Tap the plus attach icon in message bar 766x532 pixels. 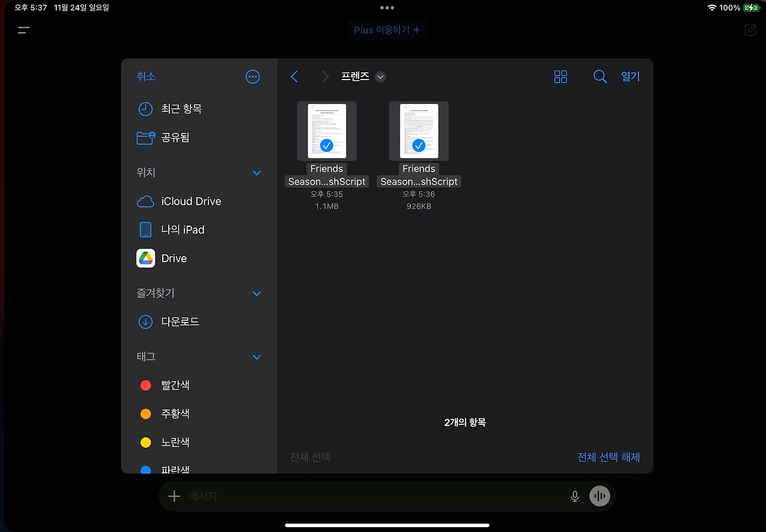(174, 496)
